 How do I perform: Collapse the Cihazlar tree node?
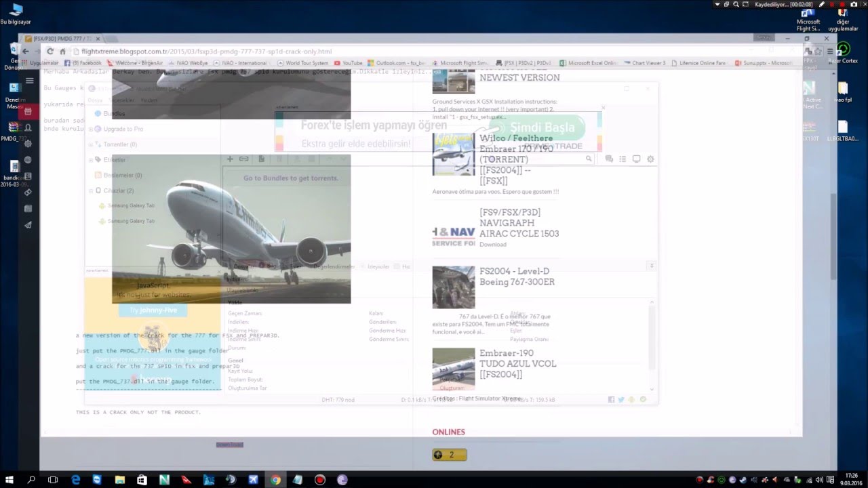coord(91,190)
